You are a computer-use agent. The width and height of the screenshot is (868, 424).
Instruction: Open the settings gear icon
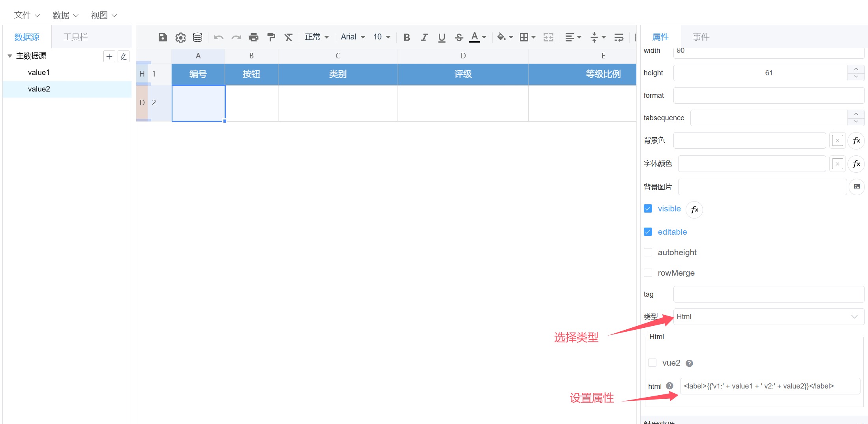180,37
